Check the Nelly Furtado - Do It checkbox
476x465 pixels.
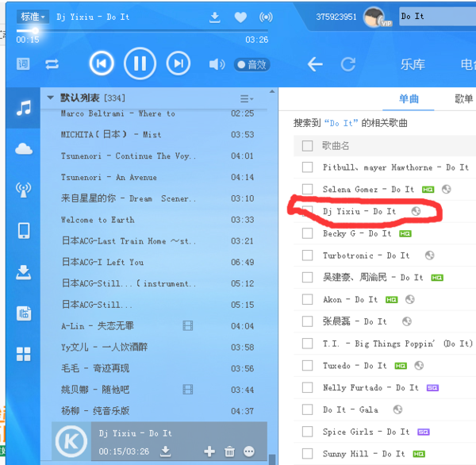307,387
